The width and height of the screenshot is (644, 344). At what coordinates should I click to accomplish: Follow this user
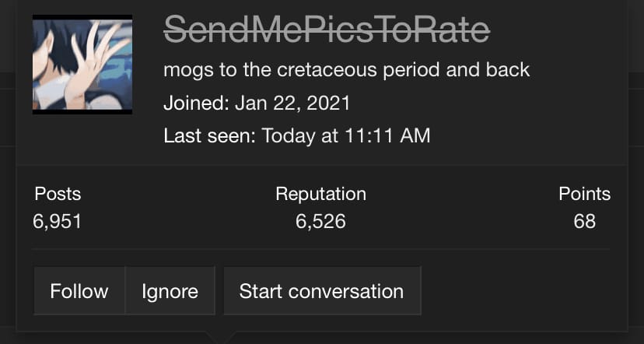tap(79, 291)
